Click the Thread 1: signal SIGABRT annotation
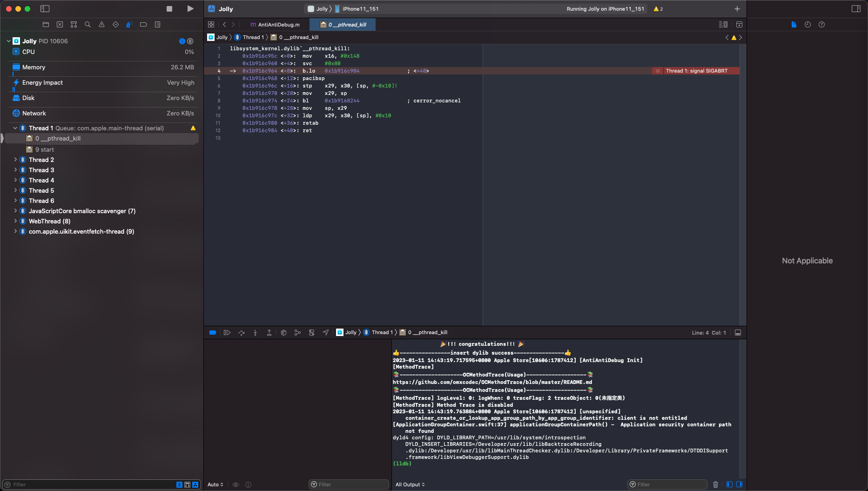Image resolution: width=868 pixels, height=491 pixels. pos(696,71)
